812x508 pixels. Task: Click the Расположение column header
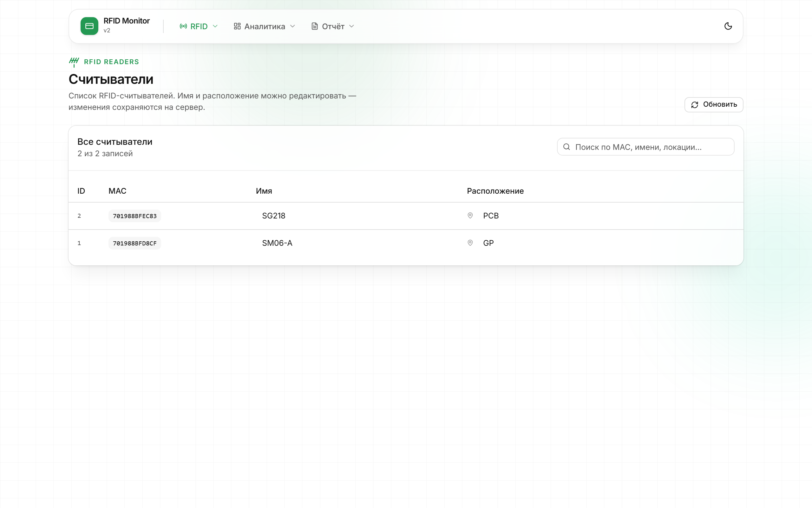[495, 191]
